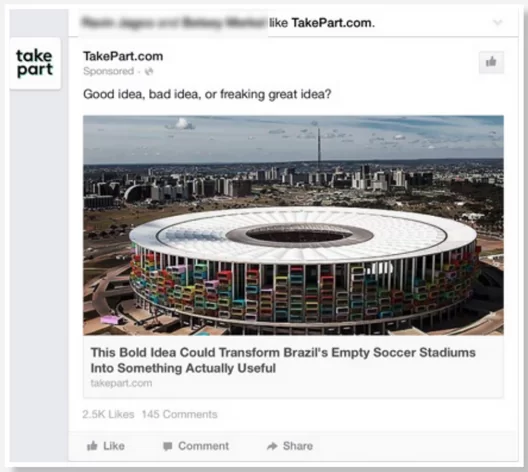The image size is (528, 472).
Task: Open the stadium article image
Action: [293, 225]
